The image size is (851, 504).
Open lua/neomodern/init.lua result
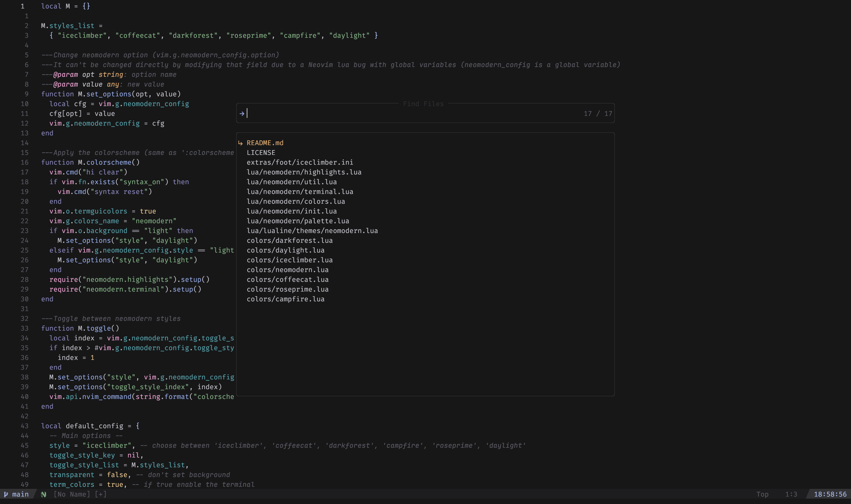point(292,211)
